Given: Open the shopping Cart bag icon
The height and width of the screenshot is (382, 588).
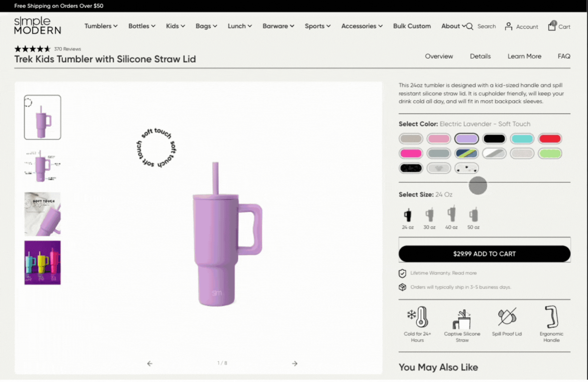Looking at the screenshot, I should 552,26.
